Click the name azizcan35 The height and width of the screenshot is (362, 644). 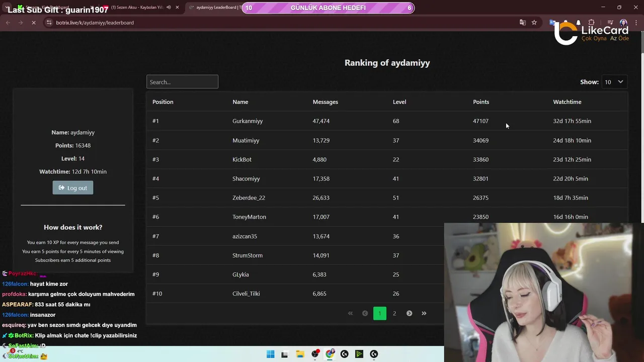coord(245,236)
